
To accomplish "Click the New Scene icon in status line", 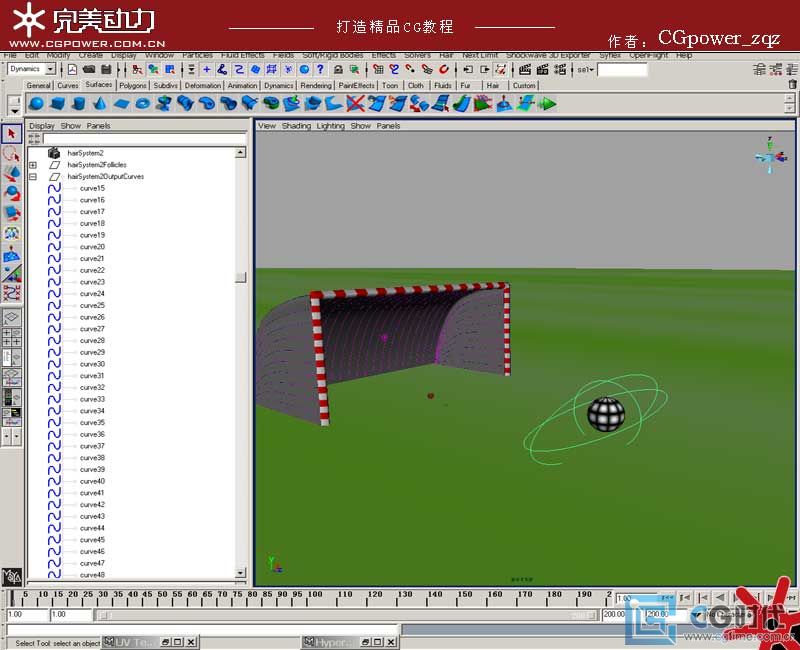I will [x=72, y=69].
